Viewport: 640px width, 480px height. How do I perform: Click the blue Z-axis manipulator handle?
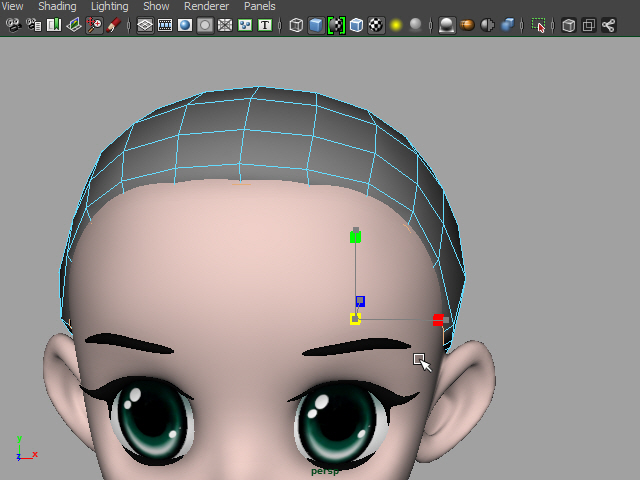coord(360,301)
